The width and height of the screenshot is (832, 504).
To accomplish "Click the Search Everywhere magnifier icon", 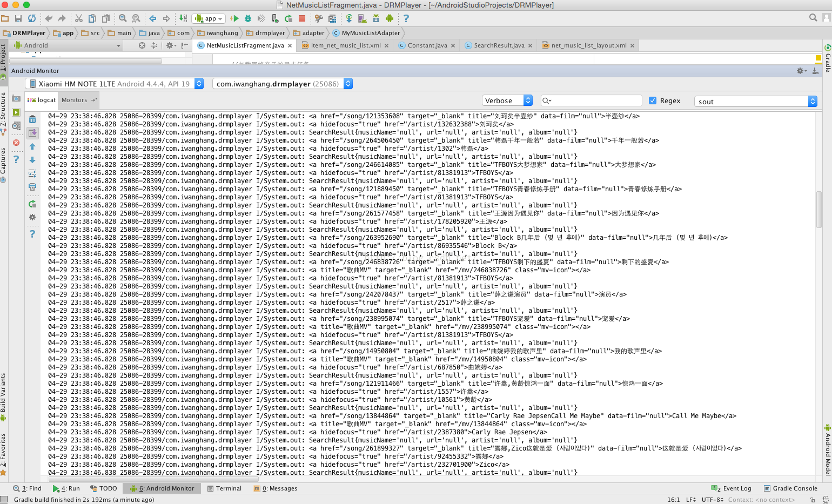I will tap(813, 18).
